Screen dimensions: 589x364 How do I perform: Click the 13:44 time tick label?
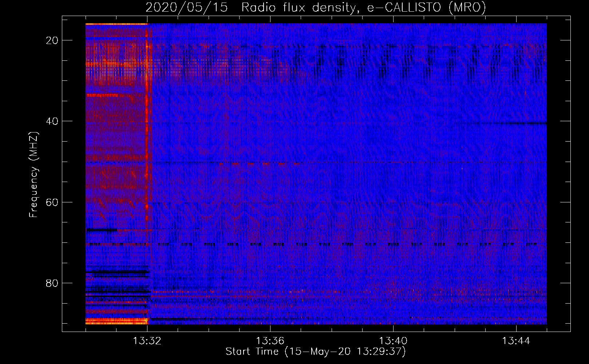pos(516,341)
